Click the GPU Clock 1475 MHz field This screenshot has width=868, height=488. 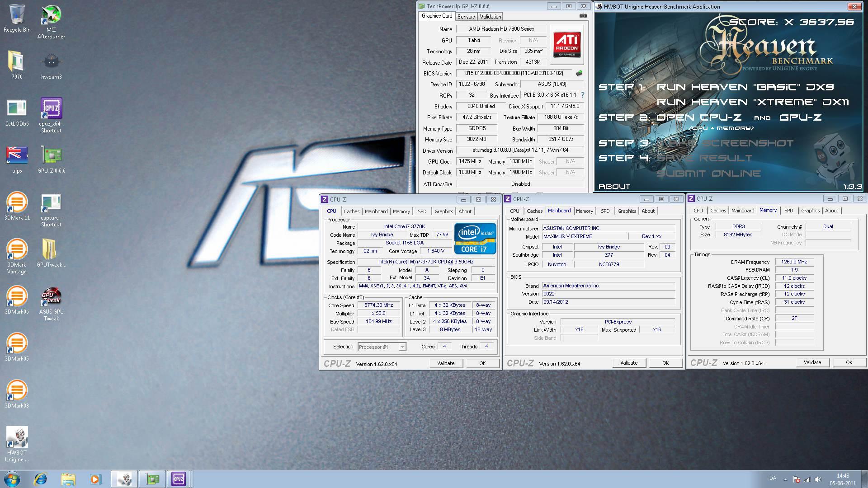point(470,161)
